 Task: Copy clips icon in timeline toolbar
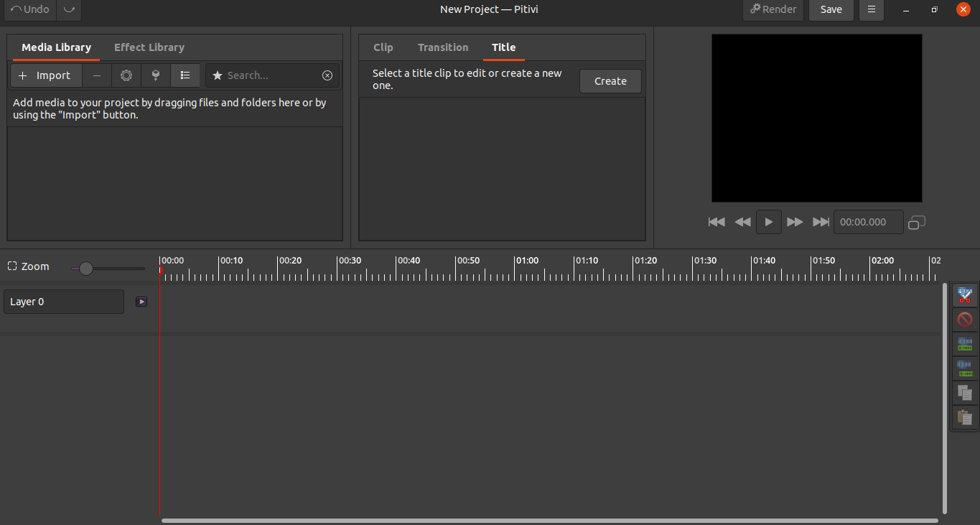(x=964, y=393)
